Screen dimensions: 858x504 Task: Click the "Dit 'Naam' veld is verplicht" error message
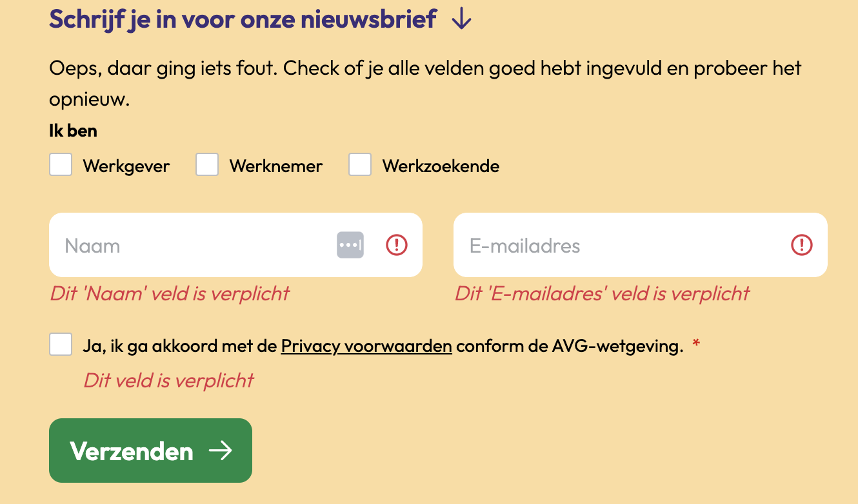(x=170, y=294)
